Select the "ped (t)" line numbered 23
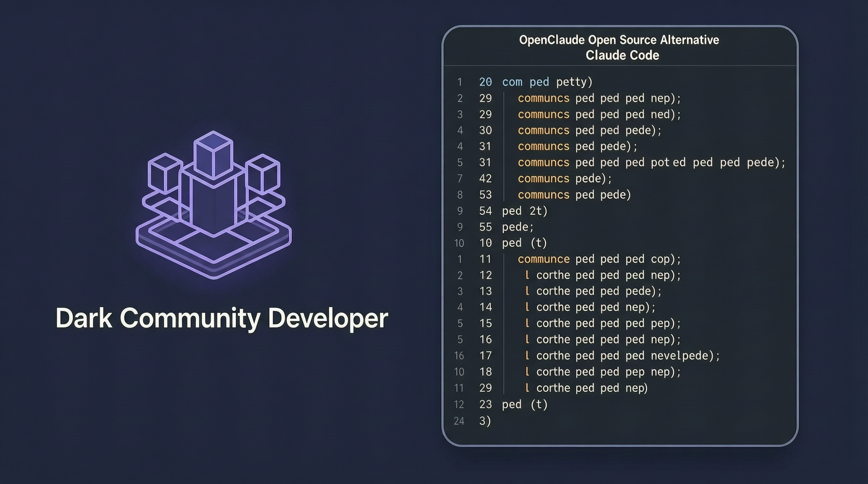 [525, 405]
